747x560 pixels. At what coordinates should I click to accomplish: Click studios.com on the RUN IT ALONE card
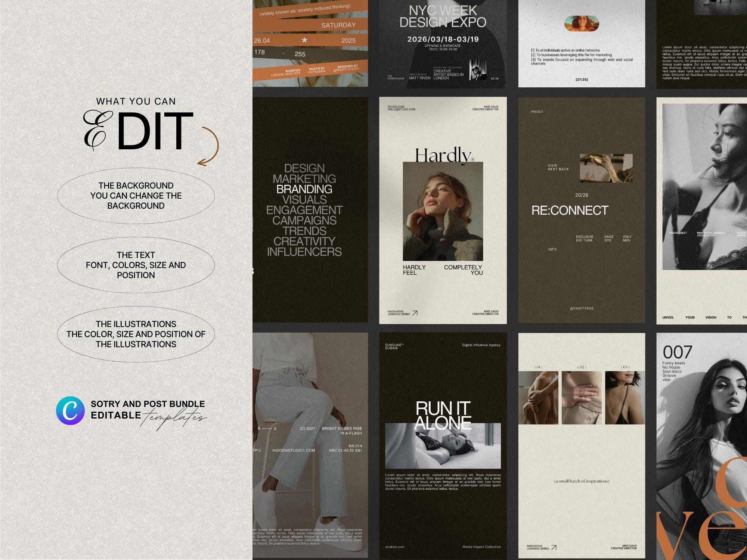[x=395, y=547]
